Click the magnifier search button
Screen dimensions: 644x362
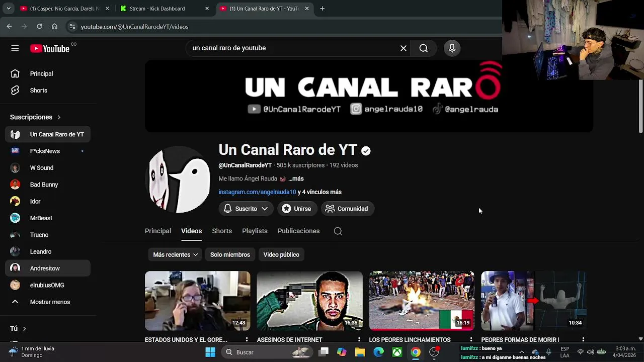pos(424,48)
